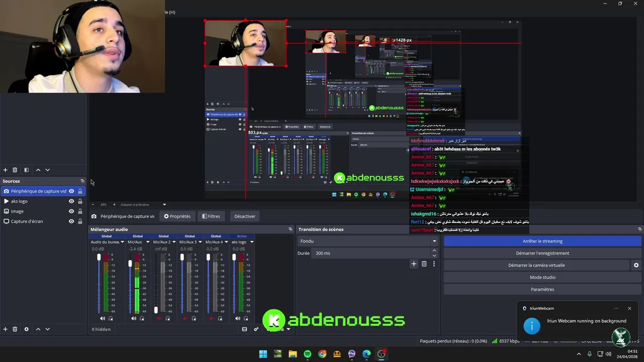Open transition properties three-dot menu
644x362 pixels.
pos(434,263)
